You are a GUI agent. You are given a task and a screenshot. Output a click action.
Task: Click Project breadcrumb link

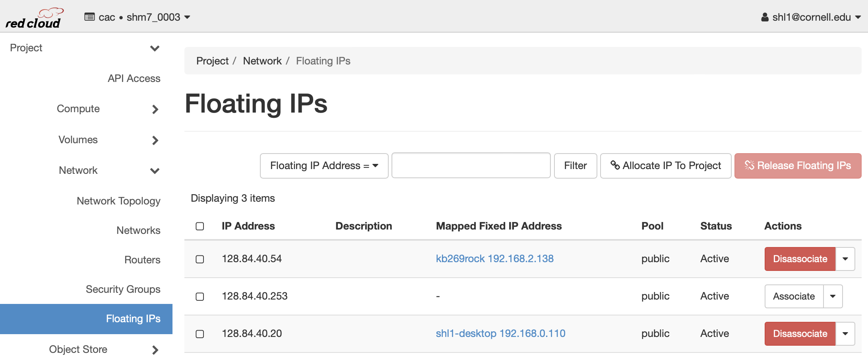(212, 61)
